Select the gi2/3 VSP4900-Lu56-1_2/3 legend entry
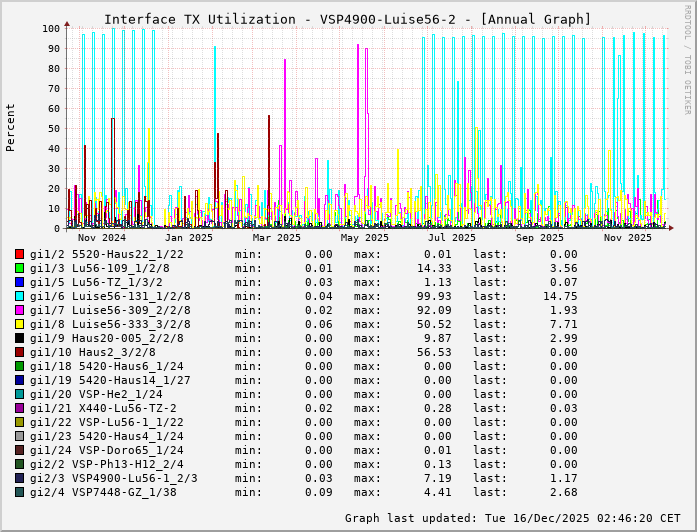This screenshot has width=697, height=532. point(114,478)
